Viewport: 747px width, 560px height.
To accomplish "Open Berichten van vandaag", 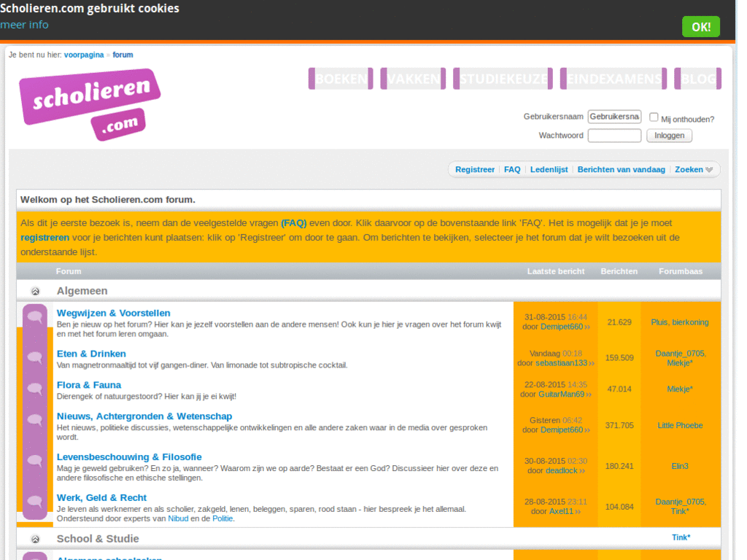I will [x=622, y=169].
